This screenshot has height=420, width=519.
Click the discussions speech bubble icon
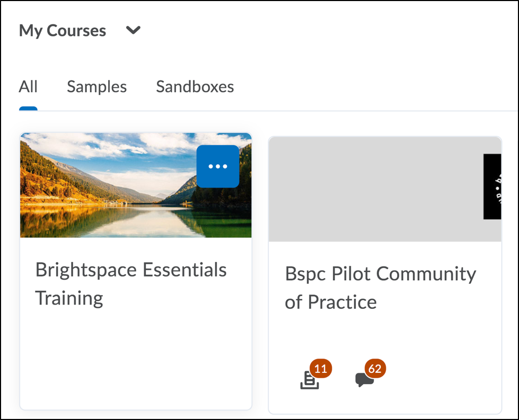coord(364,380)
